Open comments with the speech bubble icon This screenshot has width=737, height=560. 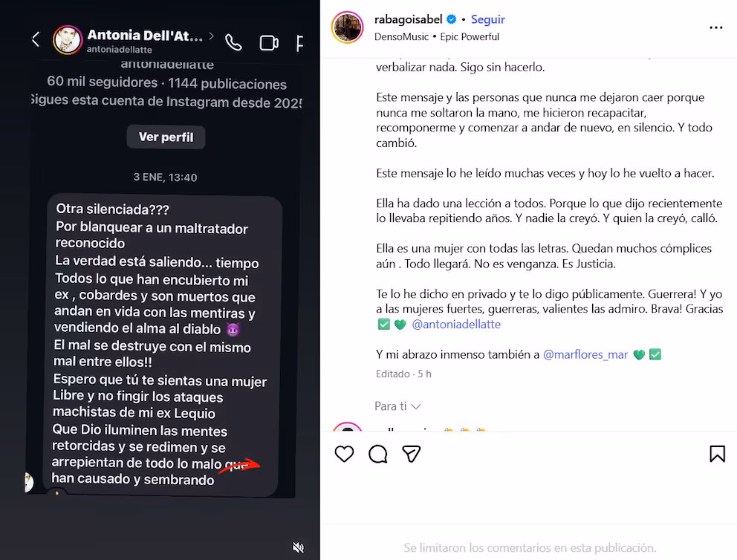click(x=378, y=454)
